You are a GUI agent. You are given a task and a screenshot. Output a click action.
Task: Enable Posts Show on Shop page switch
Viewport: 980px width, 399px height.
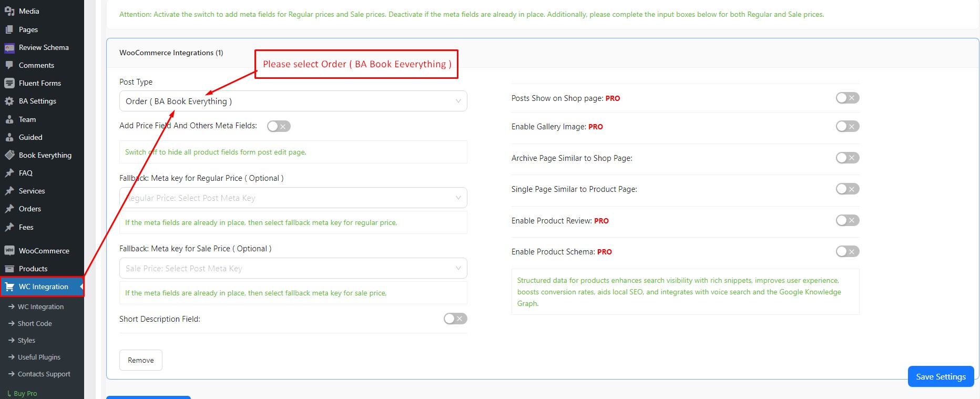click(848, 98)
